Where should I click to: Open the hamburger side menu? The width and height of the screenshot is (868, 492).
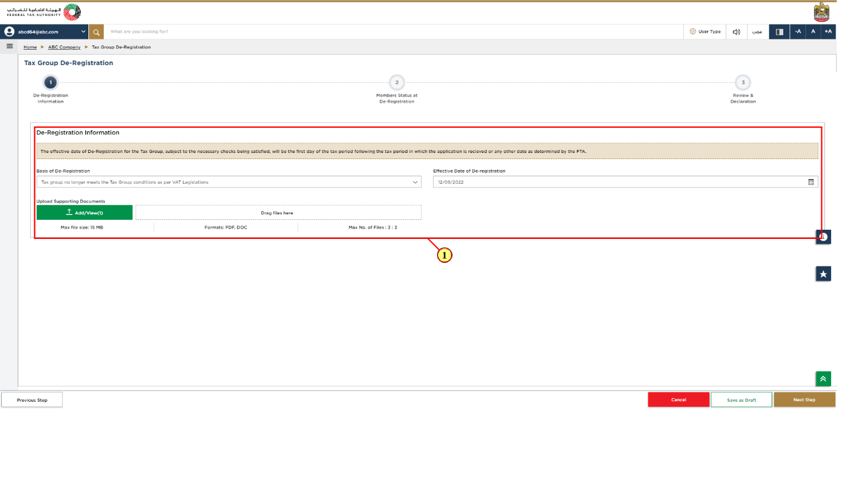[x=9, y=46]
